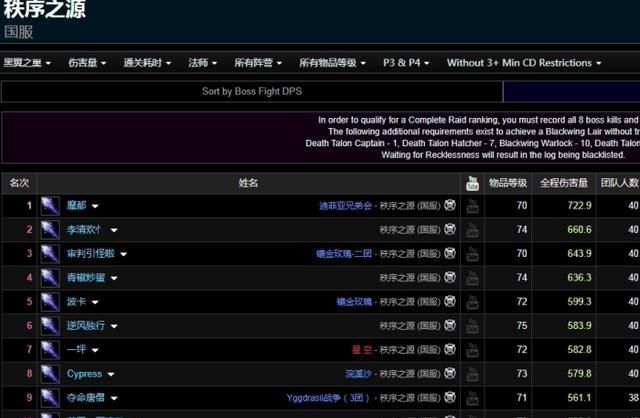Open Without 3+ Min CD Restrictions dropdown
This screenshot has height=418, width=640.
tap(524, 63)
